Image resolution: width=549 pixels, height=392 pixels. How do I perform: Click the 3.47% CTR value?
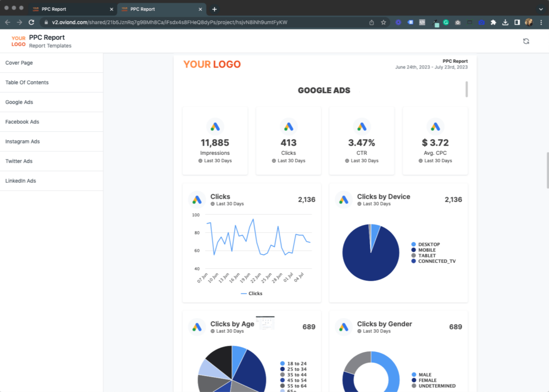[x=362, y=142]
